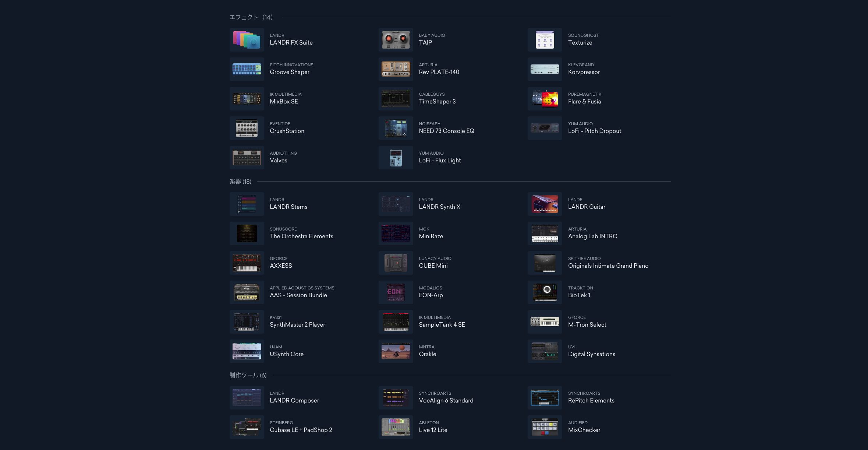Open the "Cubase LE + PadShop 2" title
The height and width of the screenshot is (450, 868).
301,430
